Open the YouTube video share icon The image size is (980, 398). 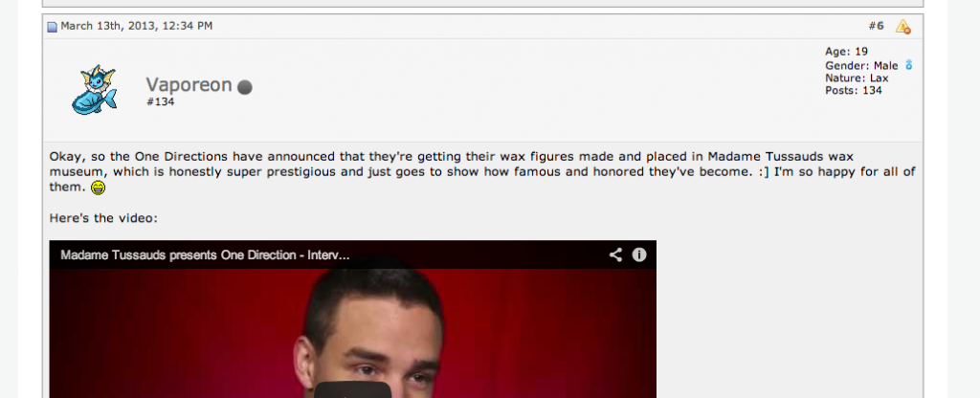(615, 254)
